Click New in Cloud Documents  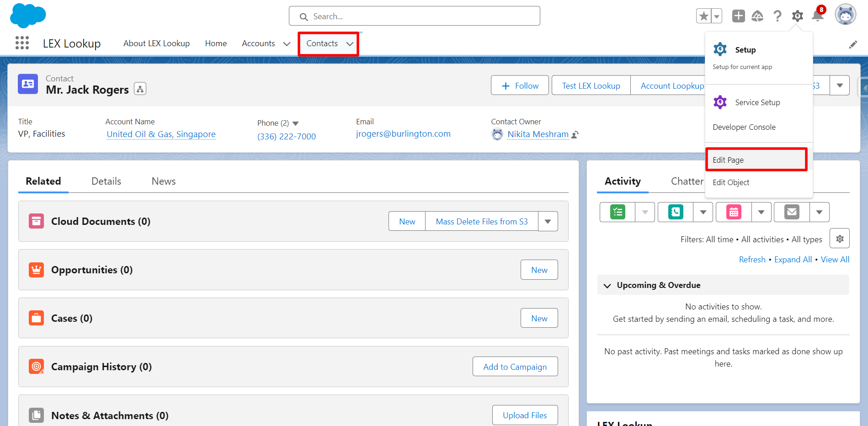click(x=407, y=221)
